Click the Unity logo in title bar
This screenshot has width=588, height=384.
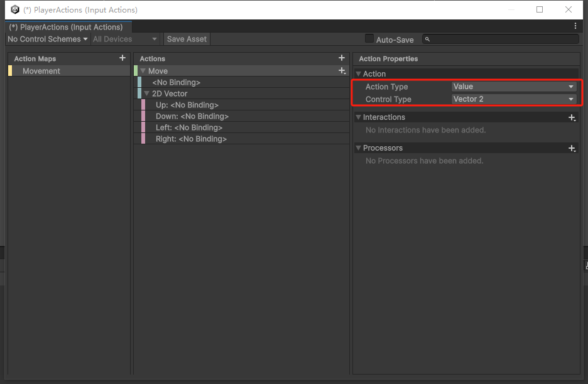coord(15,9)
